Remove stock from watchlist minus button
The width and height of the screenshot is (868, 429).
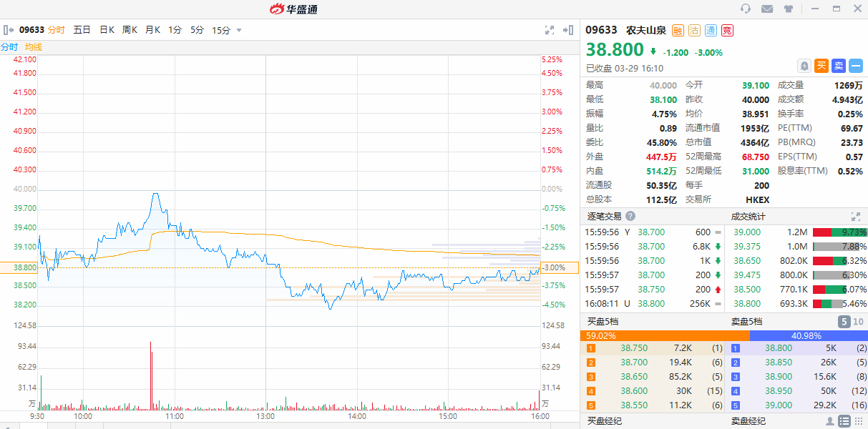click(x=856, y=65)
